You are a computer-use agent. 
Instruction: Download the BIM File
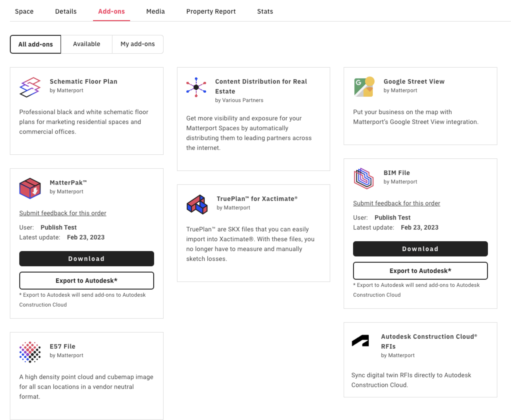[420, 249]
